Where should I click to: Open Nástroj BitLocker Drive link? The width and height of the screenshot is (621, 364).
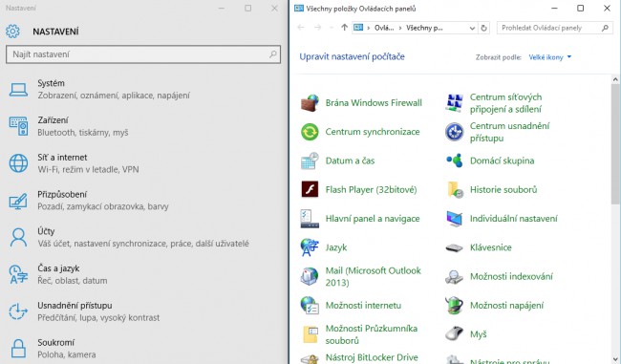tap(372, 357)
